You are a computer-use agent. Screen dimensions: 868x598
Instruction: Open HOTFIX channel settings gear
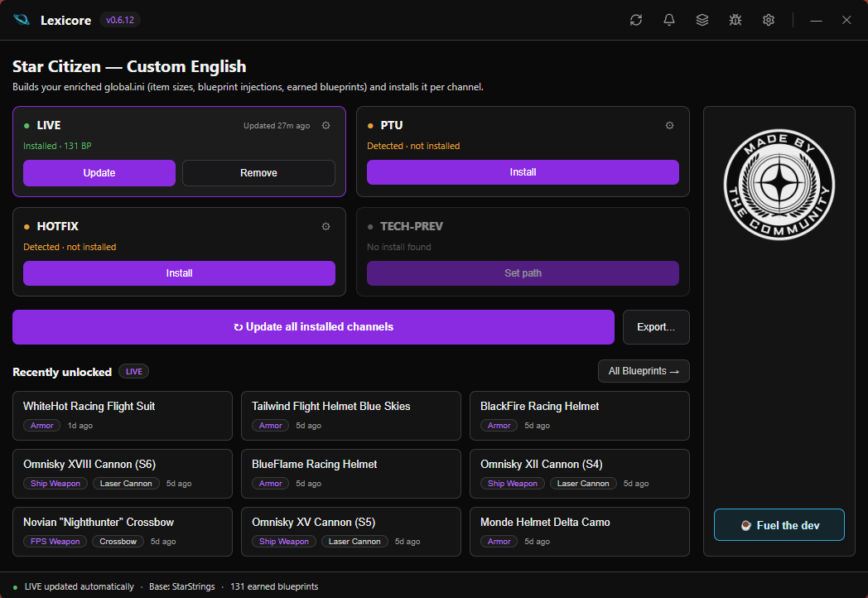pos(326,226)
